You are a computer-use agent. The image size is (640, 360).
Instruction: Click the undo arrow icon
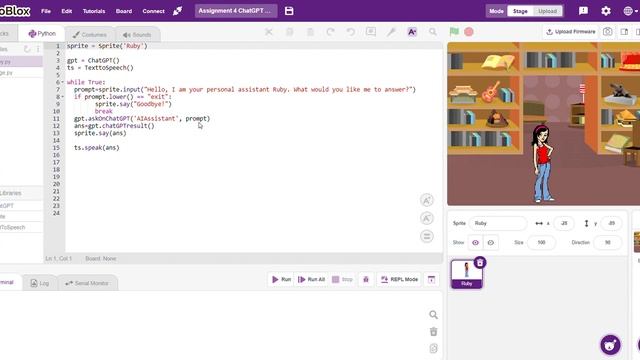click(351, 32)
